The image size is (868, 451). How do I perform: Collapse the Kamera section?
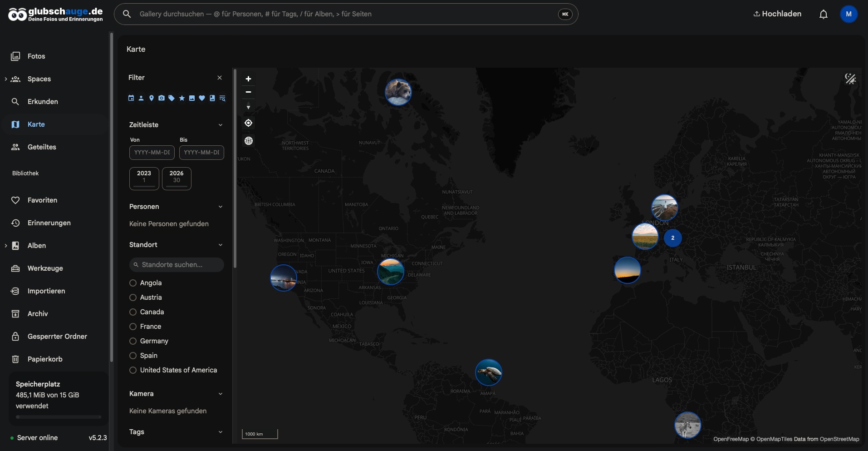pos(221,394)
